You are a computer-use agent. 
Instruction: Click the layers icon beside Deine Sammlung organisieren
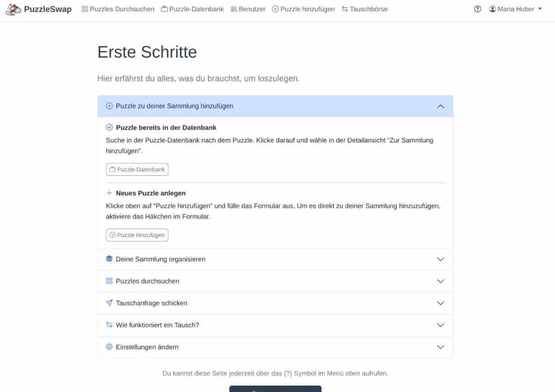coord(109,259)
